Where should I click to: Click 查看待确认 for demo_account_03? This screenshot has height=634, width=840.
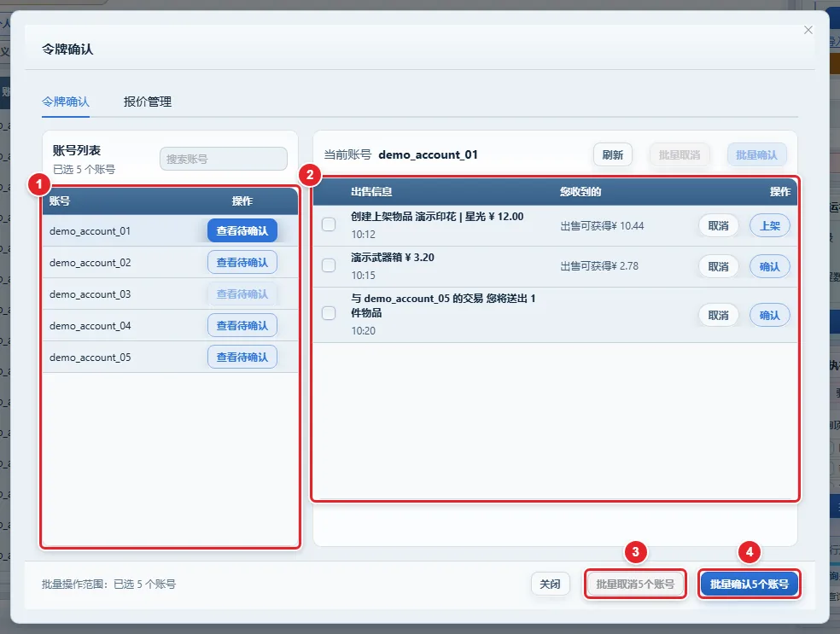tap(242, 294)
